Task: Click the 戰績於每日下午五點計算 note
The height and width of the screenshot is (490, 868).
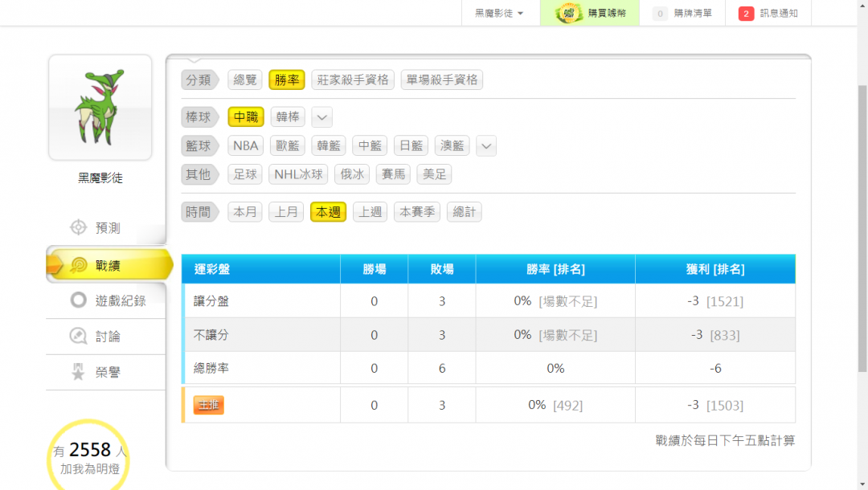Action: coord(725,440)
